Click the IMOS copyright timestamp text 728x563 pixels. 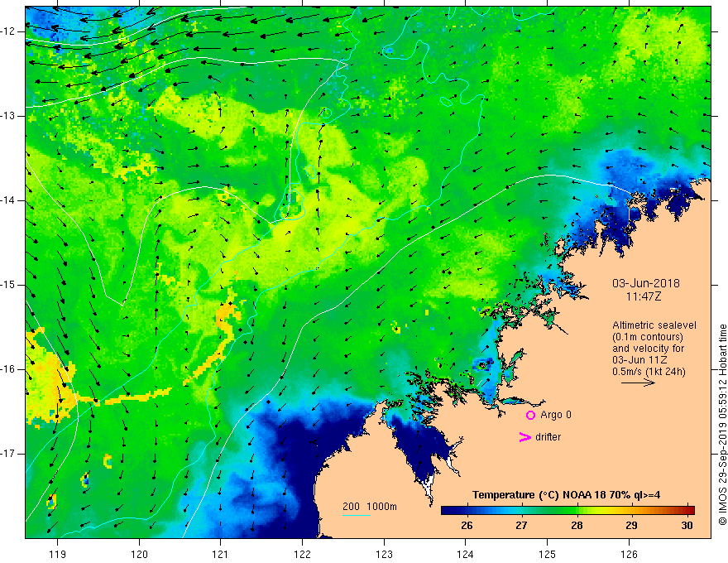(722, 425)
